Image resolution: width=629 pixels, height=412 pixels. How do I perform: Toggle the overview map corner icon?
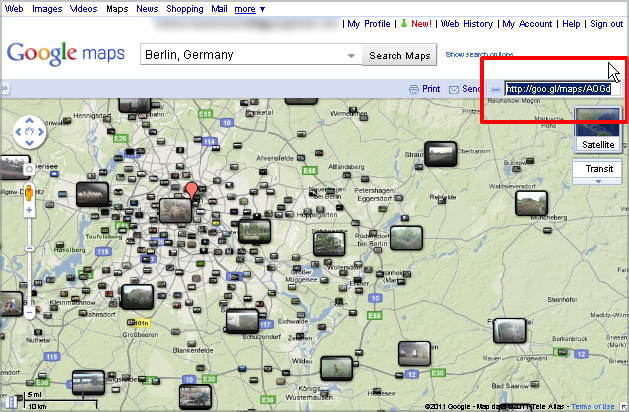pyautogui.click(x=624, y=407)
